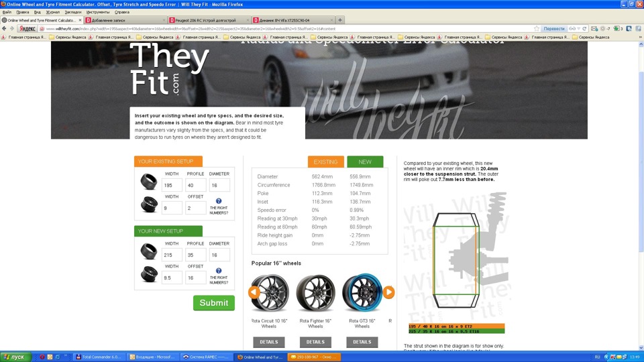The height and width of the screenshot is (362, 644).
Task: Show next wheels with orange right arrow
Action: click(388, 292)
